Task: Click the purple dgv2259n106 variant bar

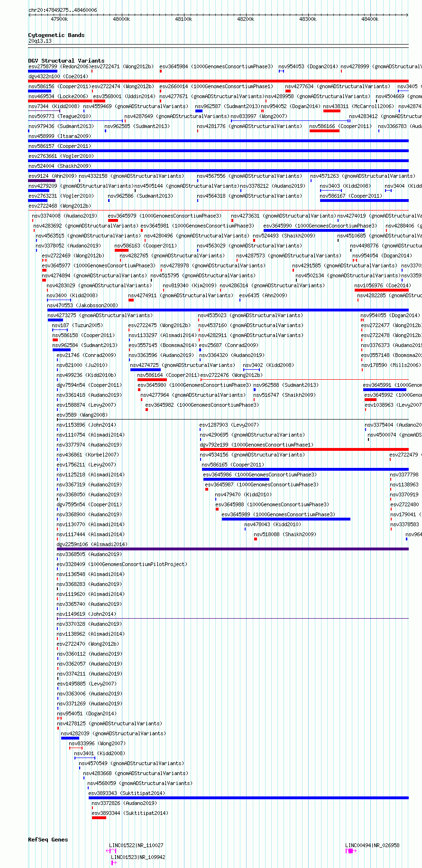Action: [x=232, y=549]
